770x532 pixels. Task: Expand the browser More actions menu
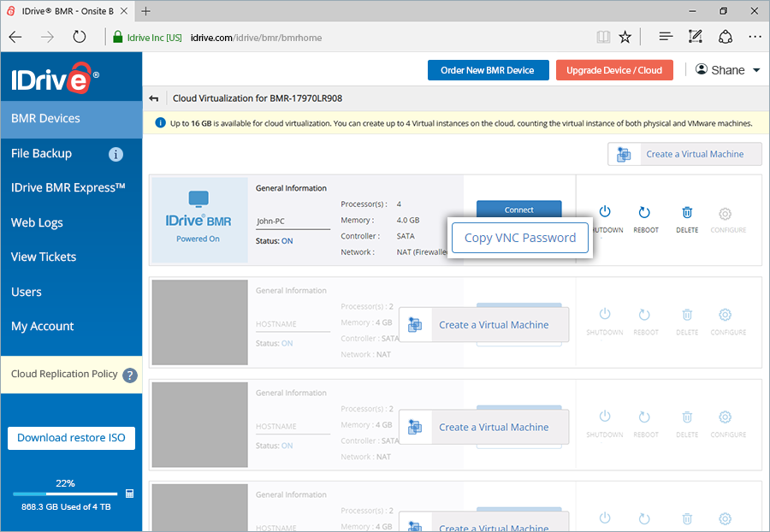[754, 37]
